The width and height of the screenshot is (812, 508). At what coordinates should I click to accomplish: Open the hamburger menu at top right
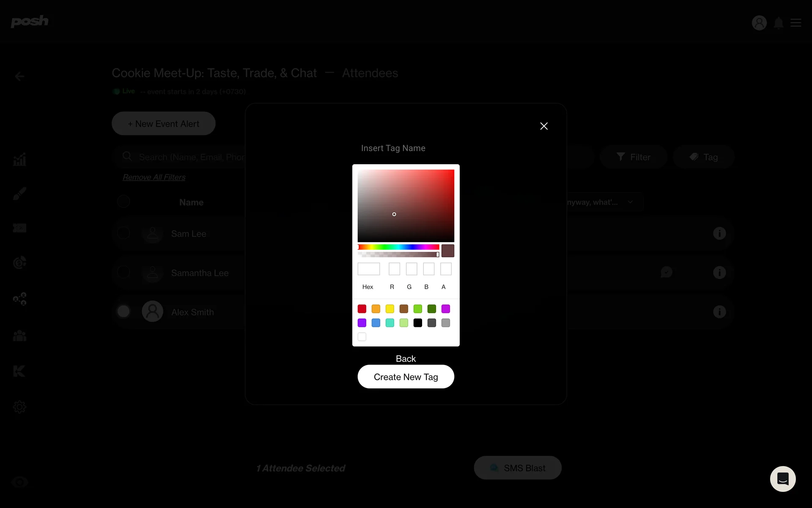tap(796, 23)
